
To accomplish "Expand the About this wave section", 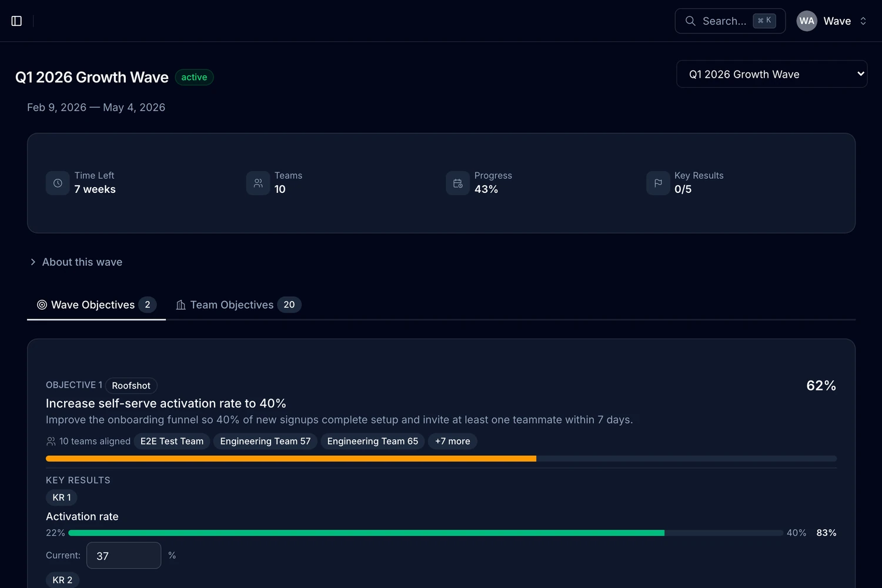I will [76, 262].
